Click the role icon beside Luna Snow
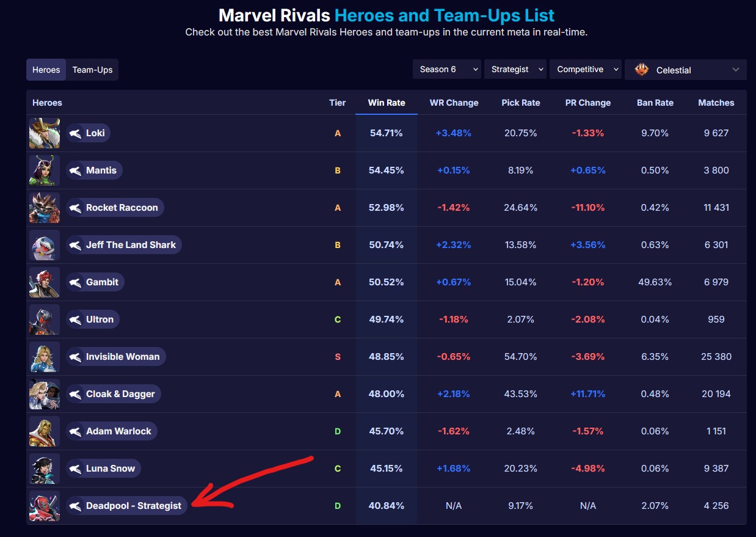756x537 pixels. click(75, 469)
